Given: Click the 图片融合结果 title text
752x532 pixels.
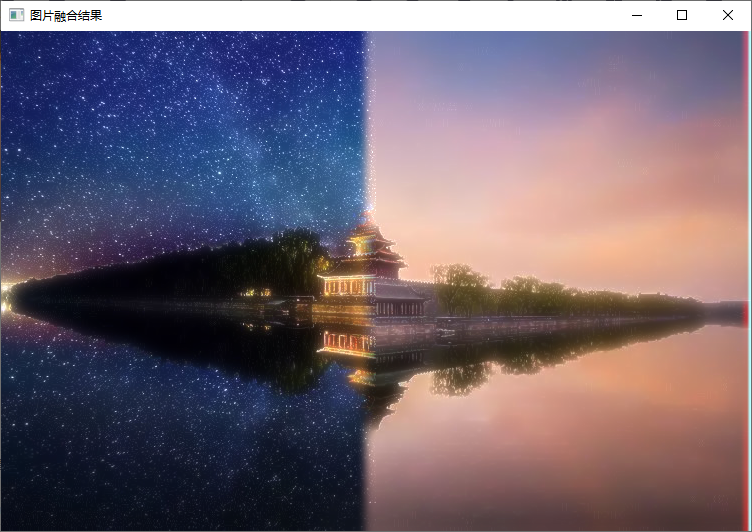Looking at the screenshot, I should click(x=66, y=15).
